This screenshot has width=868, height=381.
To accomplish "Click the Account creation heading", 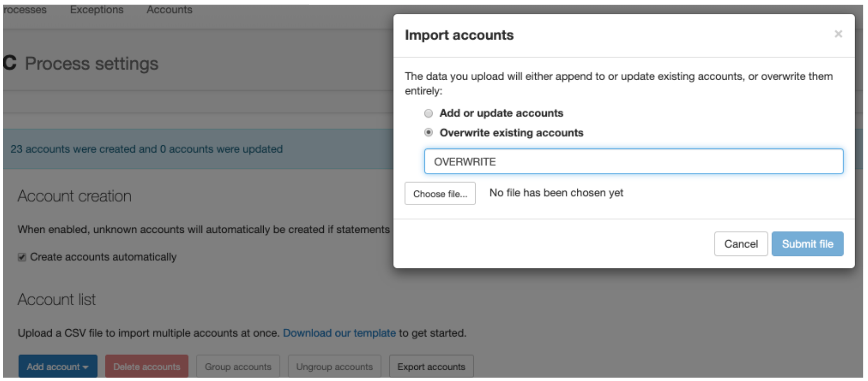I will tap(74, 196).
